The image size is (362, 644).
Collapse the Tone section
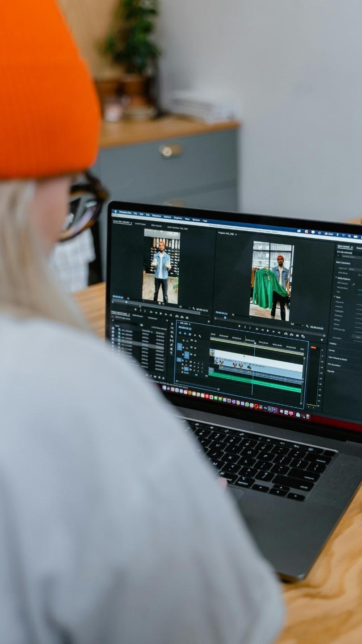(335, 297)
